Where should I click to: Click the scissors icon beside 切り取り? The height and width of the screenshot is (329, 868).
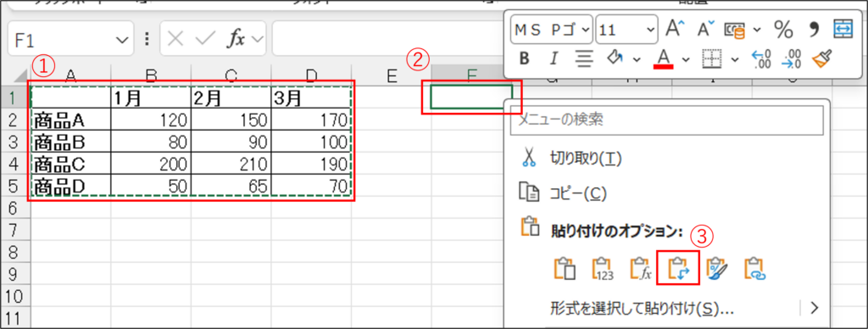tap(529, 159)
